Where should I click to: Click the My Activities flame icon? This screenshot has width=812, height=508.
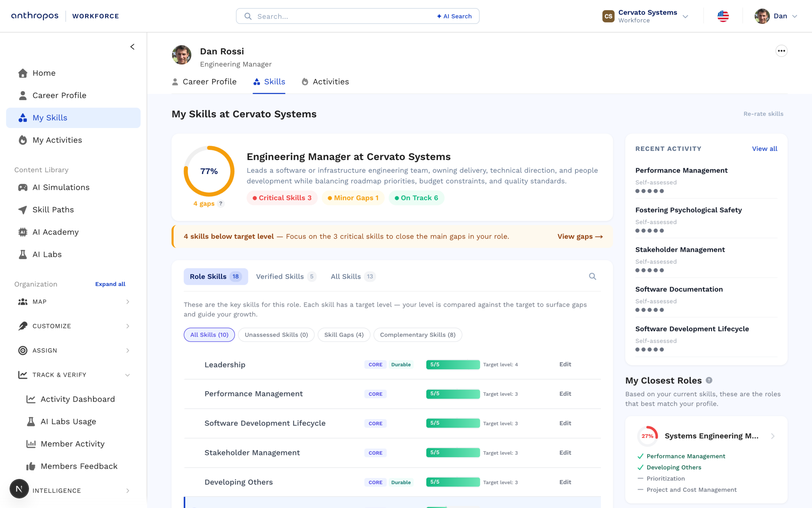pyautogui.click(x=23, y=140)
